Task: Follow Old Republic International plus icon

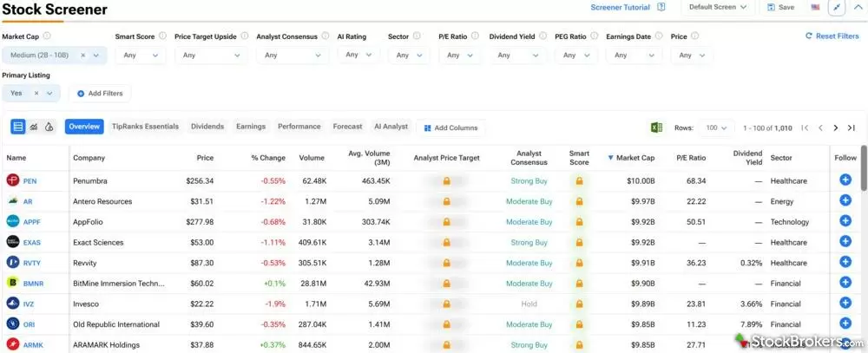Action: point(845,324)
